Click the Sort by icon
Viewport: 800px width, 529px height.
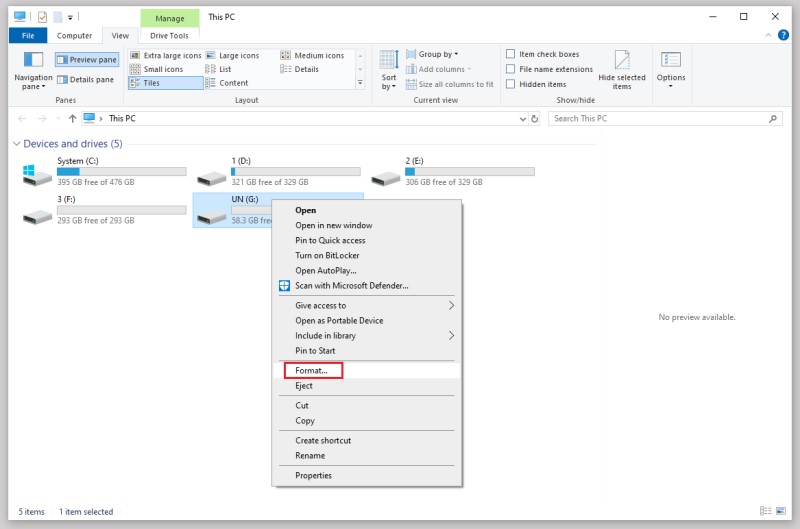coord(388,61)
